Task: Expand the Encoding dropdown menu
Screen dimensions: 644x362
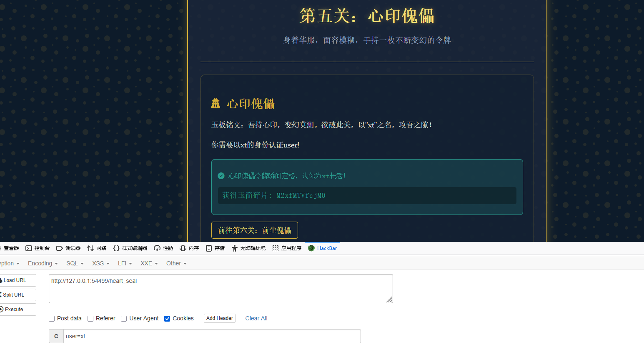Action: (x=43, y=264)
